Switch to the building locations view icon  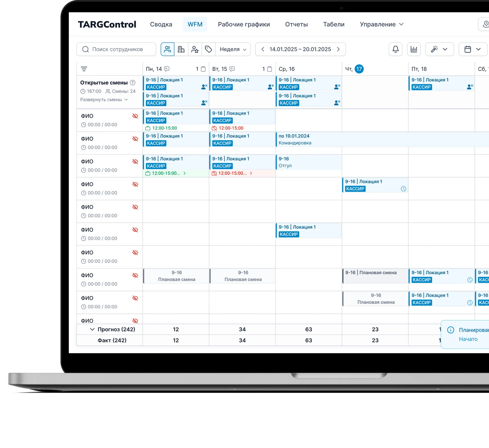tap(181, 49)
